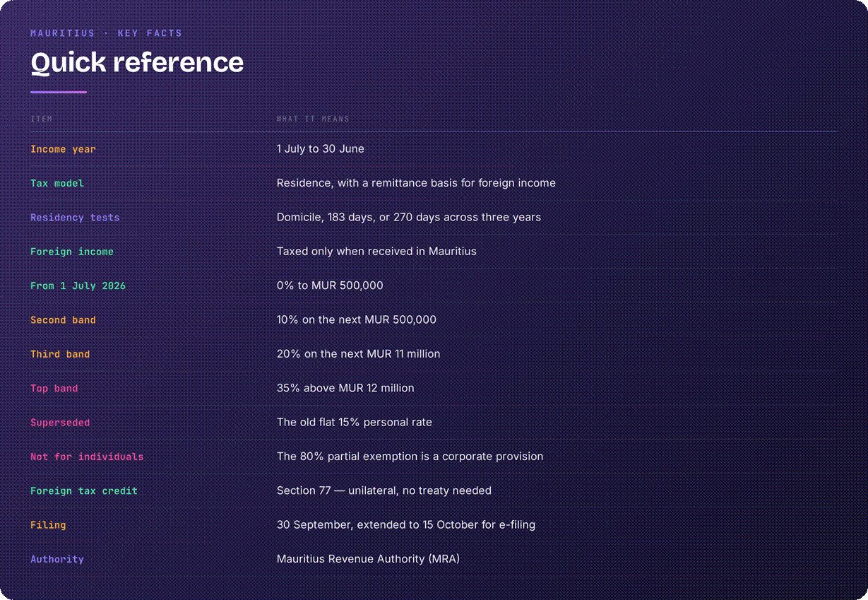Image resolution: width=868 pixels, height=600 pixels.
Task: Select the Superseded label
Action: pos(60,423)
